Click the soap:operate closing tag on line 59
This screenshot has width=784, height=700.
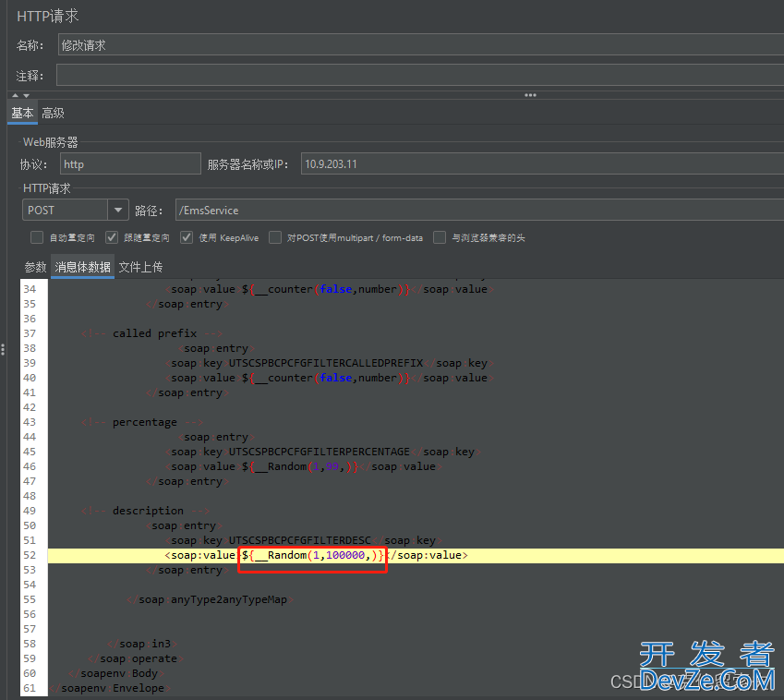pos(136,658)
